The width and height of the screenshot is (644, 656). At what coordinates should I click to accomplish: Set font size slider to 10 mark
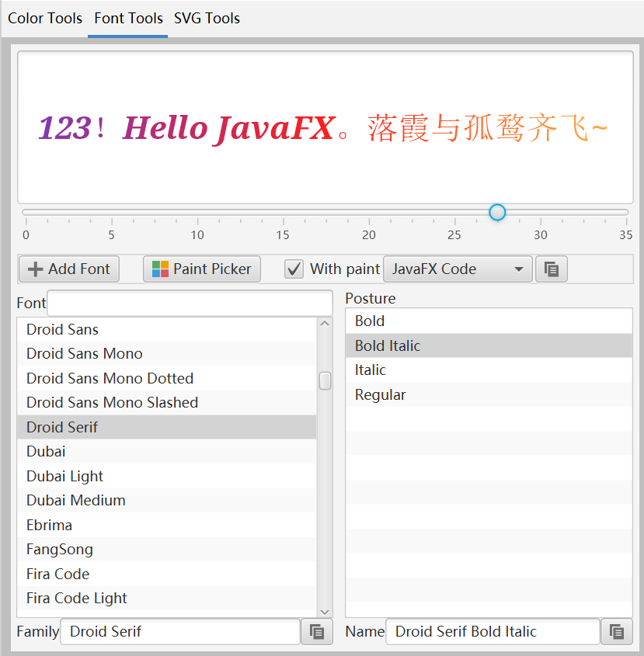(197, 212)
